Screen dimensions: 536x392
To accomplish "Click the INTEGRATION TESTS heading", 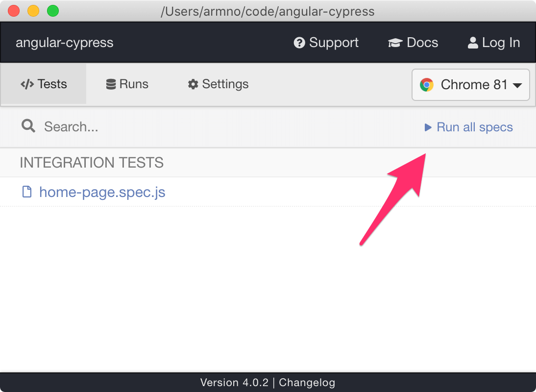I will (x=92, y=163).
